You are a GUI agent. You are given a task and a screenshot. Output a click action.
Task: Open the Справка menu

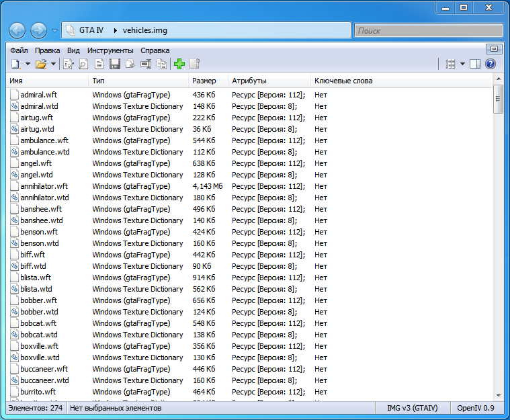155,50
